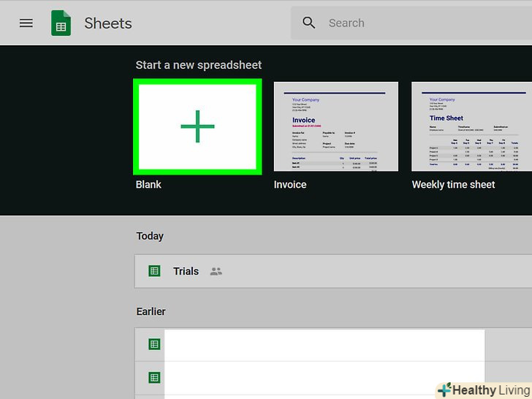This screenshot has height=399, width=532.
Task: Click the green Sheets logo icon
Action: pos(61,23)
